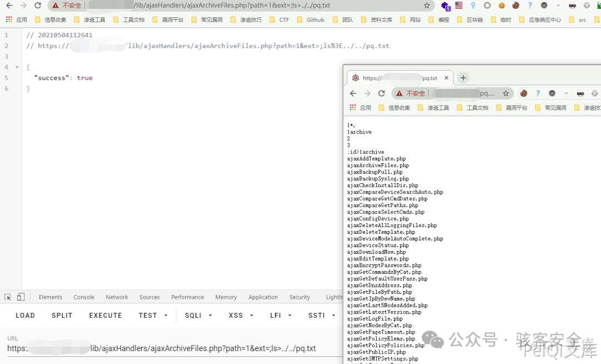Open cookie extension in pq.txt window toolbar
Viewport: 601px width, 364px height.
(x=524, y=94)
